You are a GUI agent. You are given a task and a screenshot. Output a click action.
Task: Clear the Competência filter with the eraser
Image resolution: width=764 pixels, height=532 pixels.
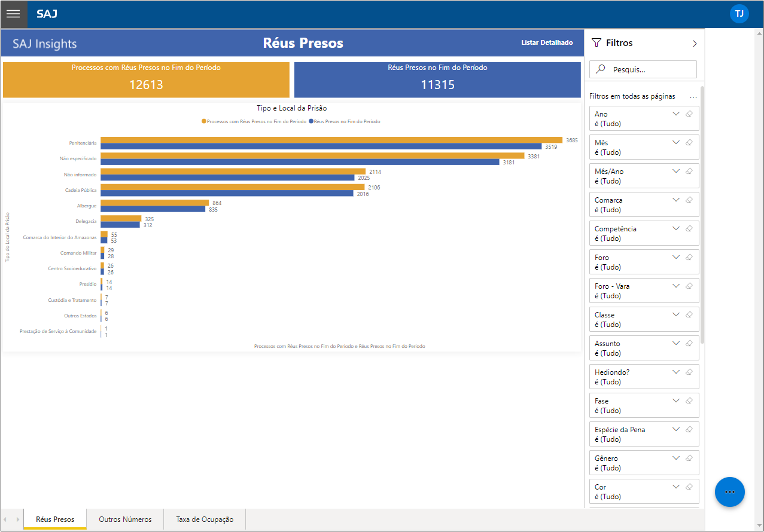(689, 228)
